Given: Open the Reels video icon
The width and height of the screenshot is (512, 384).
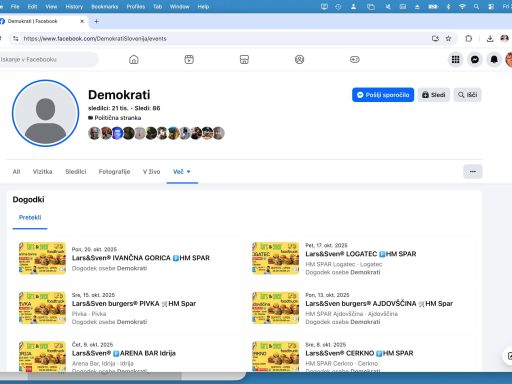Looking at the screenshot, I should tap(189, 60).
